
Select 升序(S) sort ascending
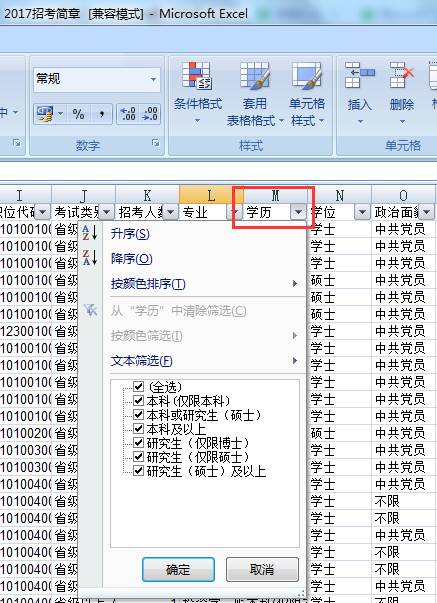tap(130, 233)
